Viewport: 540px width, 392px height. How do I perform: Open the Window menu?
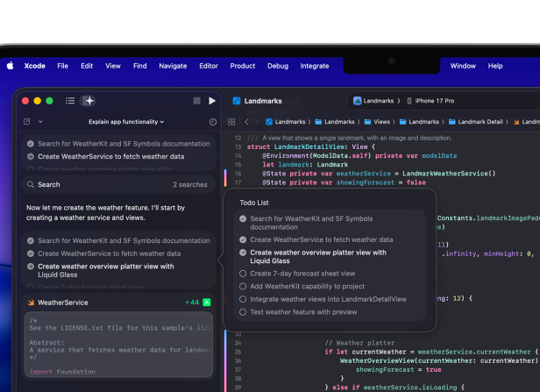point(463,66)
